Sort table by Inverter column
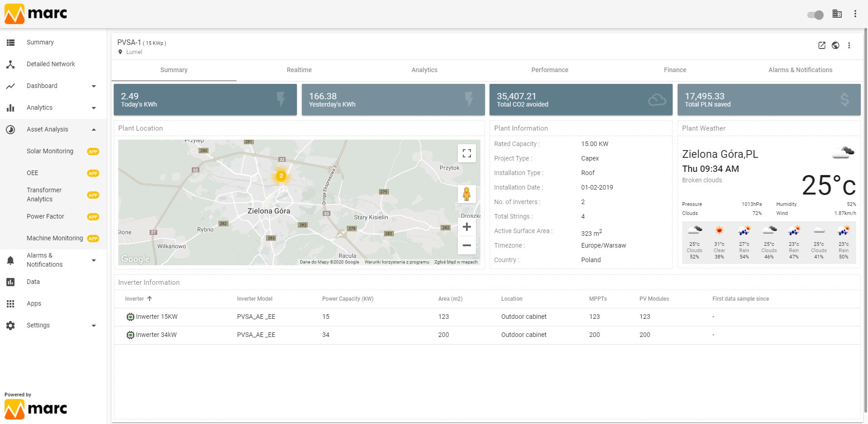Viewport: 868px width, 424px height. tap(134, 299)
